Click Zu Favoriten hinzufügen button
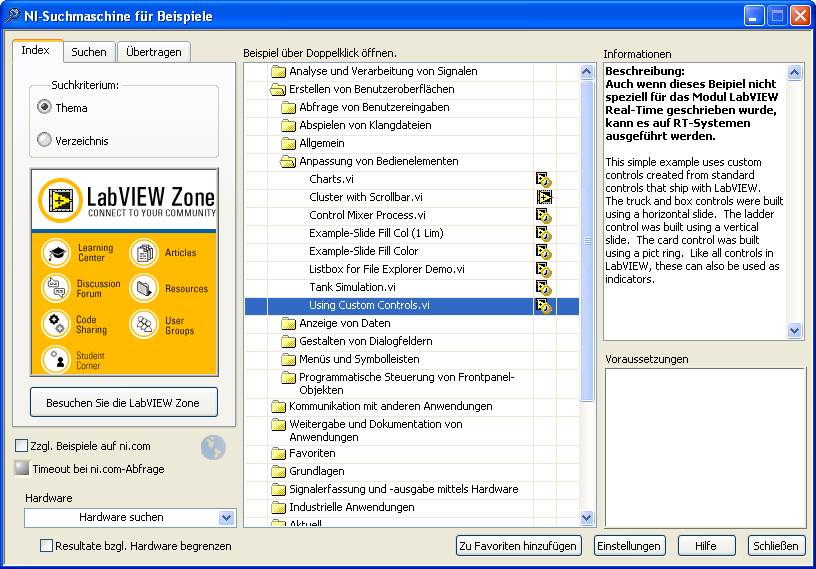Screen dimensions: 816x569 (x=518, y=546)
